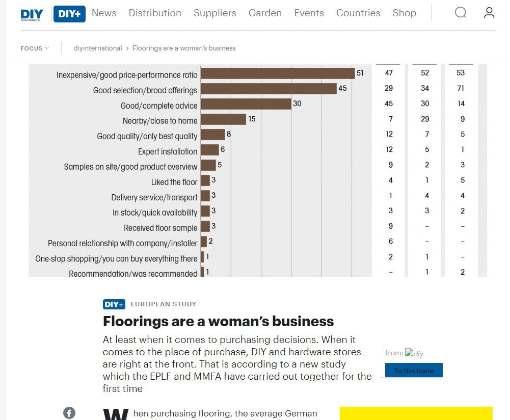Open the Distribution menu item

pyautogui.click(x=155, y=13)
